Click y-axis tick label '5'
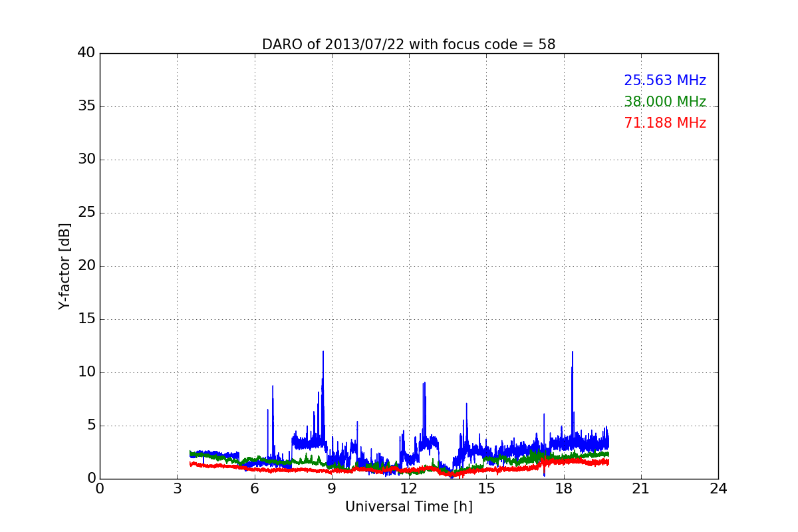Viewport: 798px width, 532px height. [91, 426]
